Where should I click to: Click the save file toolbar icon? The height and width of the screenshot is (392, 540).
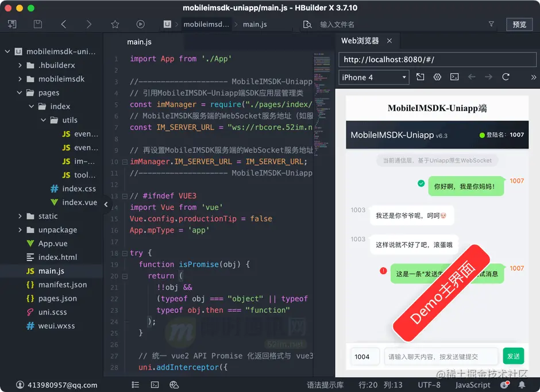click(38, 24)
